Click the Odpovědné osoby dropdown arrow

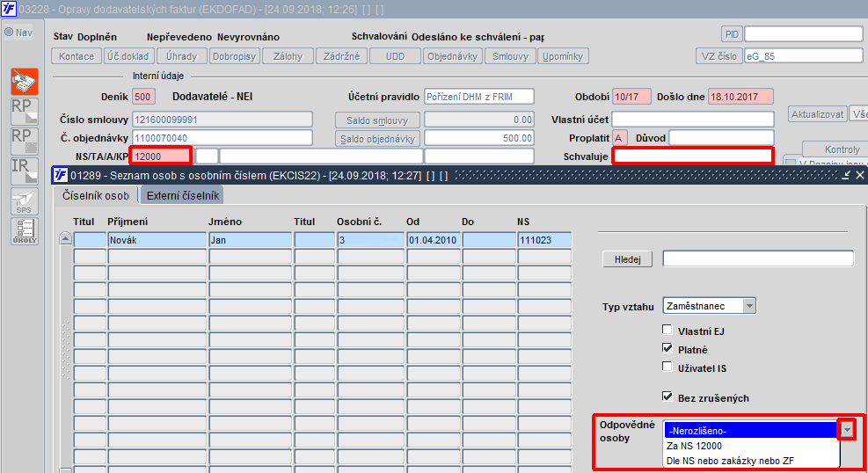(847, 430)
